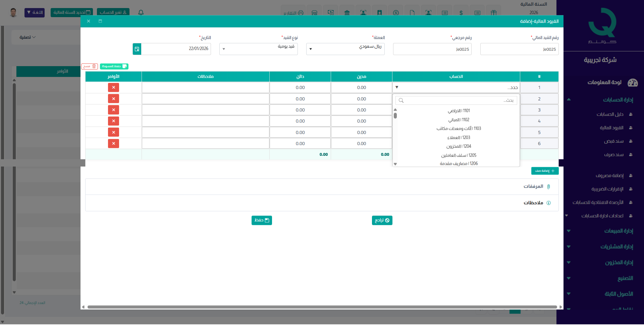Viewport: 644px width, 325px height.
Task: Open the calendar icon next to التاريخ field
Action: 137,49
